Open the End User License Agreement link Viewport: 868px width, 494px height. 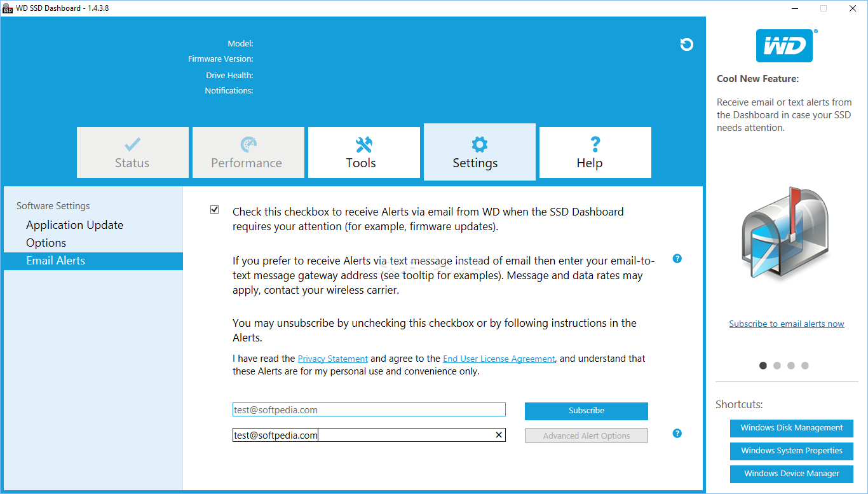[499, 359]
